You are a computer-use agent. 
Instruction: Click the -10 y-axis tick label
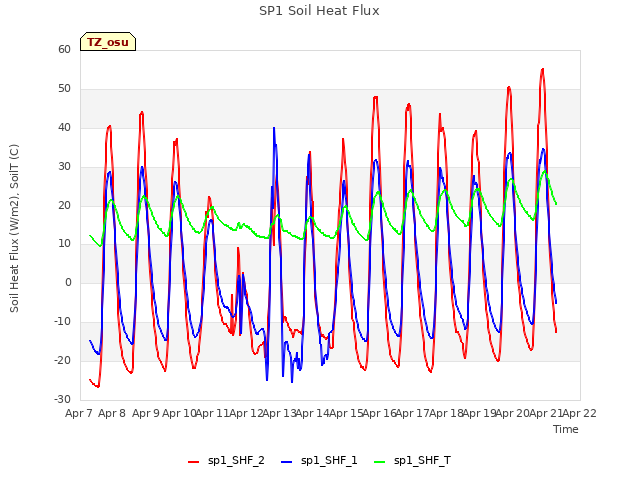[x=62, y=322]
